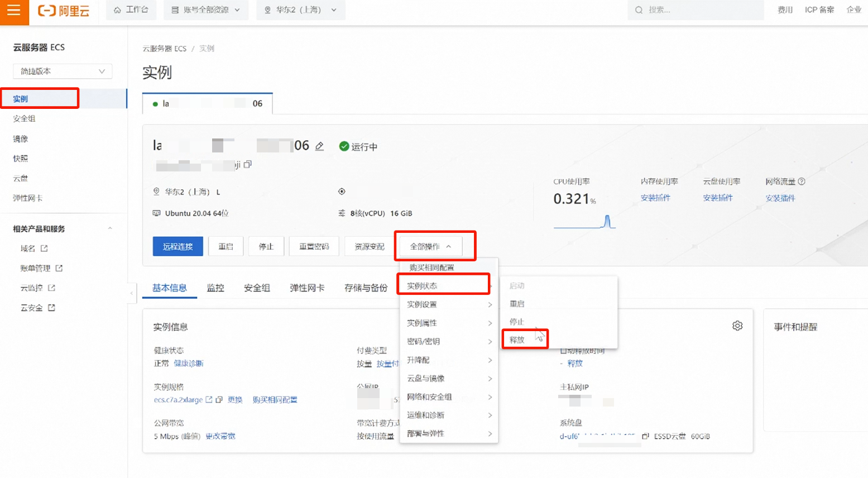Switch to the 安全组 tab

click(257, 288)
